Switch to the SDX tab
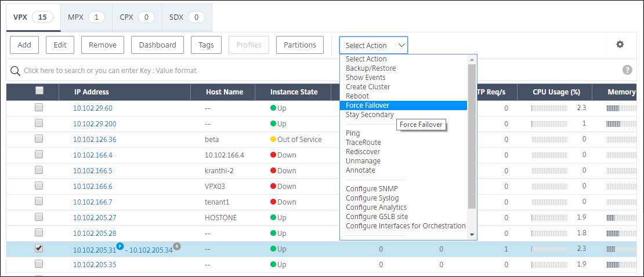The image size is (644, 277). click(x=187, y=17)
